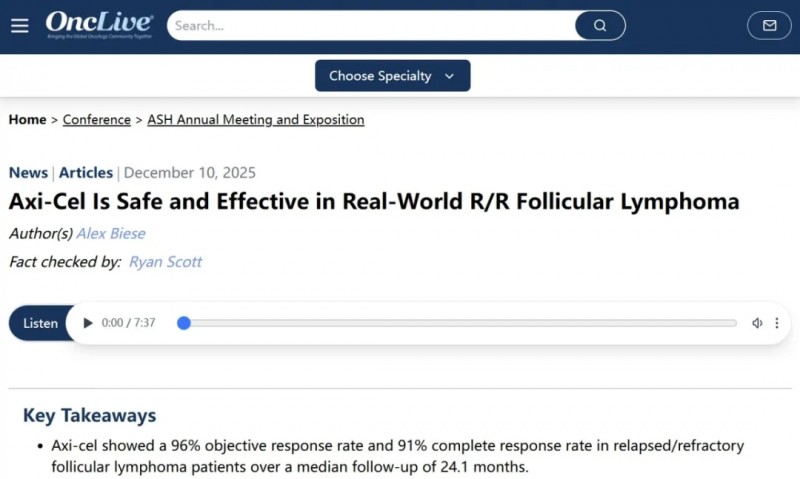Open the hamburger navigation menu

pyautogui.click(x=20, y=25)
